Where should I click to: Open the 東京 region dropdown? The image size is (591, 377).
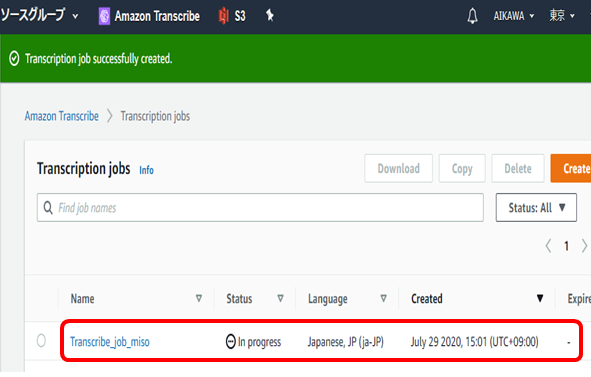562,16
